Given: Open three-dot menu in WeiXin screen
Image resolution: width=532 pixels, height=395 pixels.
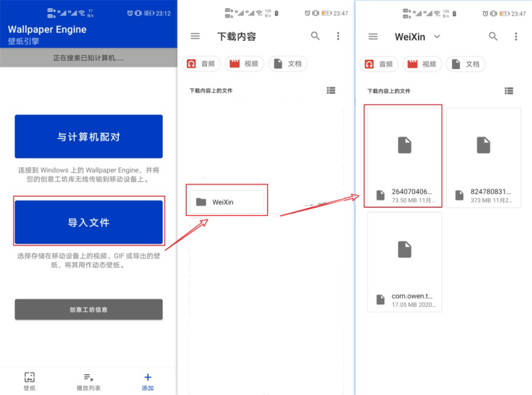Looking at the screenshot, I should 516,37.
